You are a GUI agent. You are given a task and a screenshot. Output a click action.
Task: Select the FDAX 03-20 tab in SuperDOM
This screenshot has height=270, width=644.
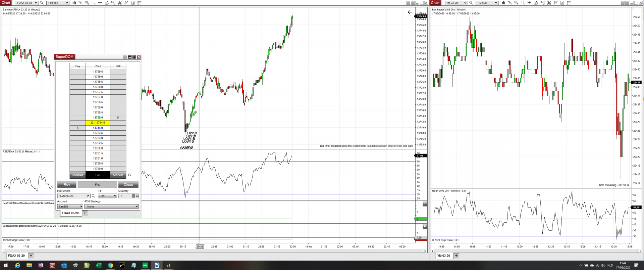point(70,213)
